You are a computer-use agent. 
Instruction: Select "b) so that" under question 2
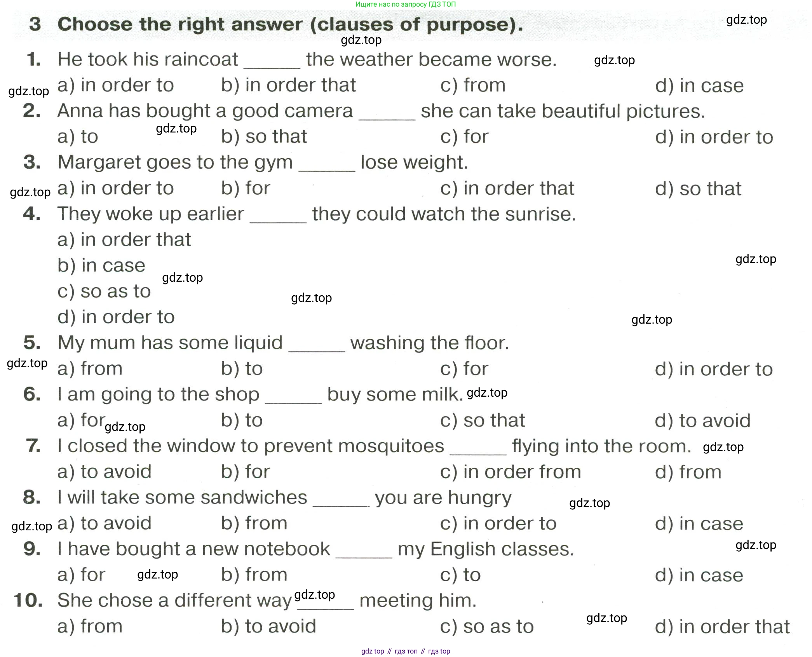[264, 137]
